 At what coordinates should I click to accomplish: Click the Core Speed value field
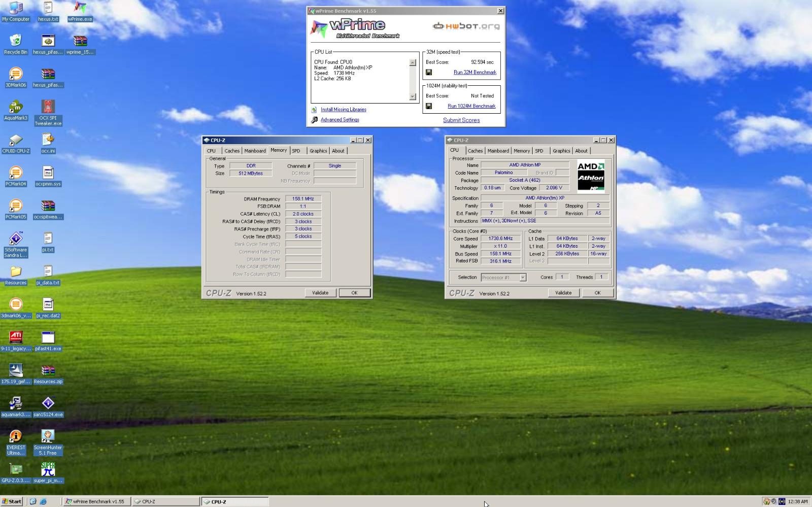[x=500, y=239]
